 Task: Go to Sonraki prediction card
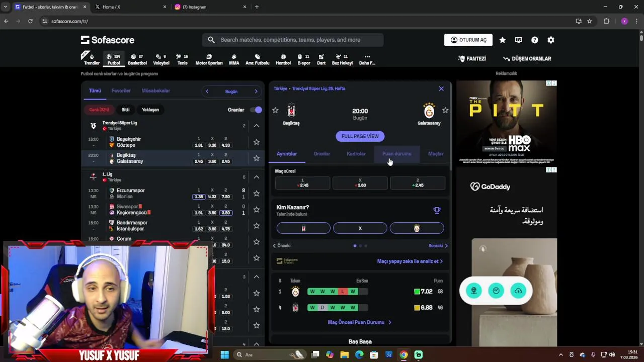tap(438, 246)
